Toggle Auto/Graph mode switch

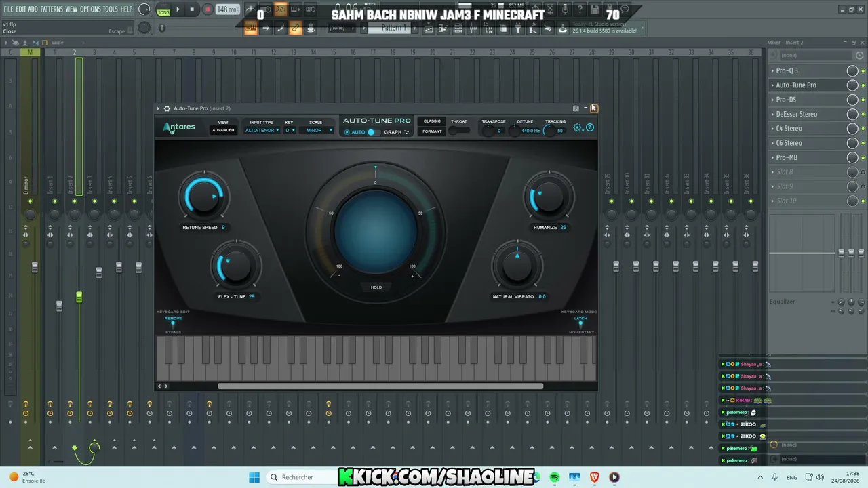[373, 132]
